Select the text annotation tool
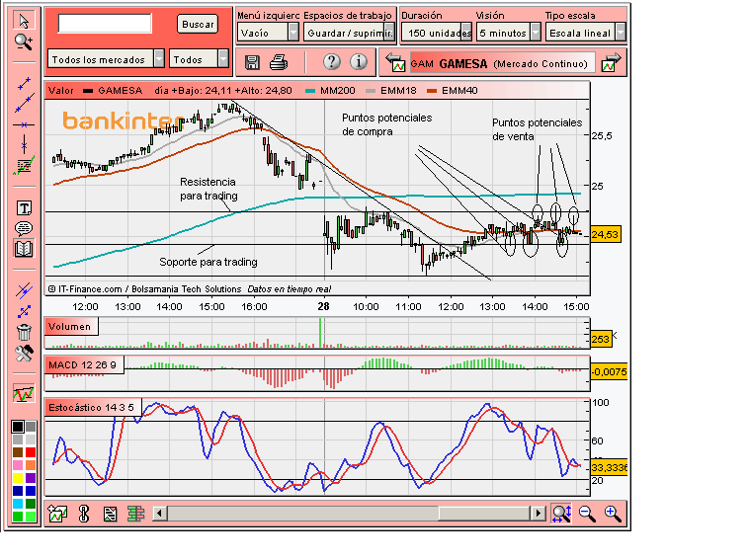This screenshot has width=749, height=560. [x=24, y=208]
